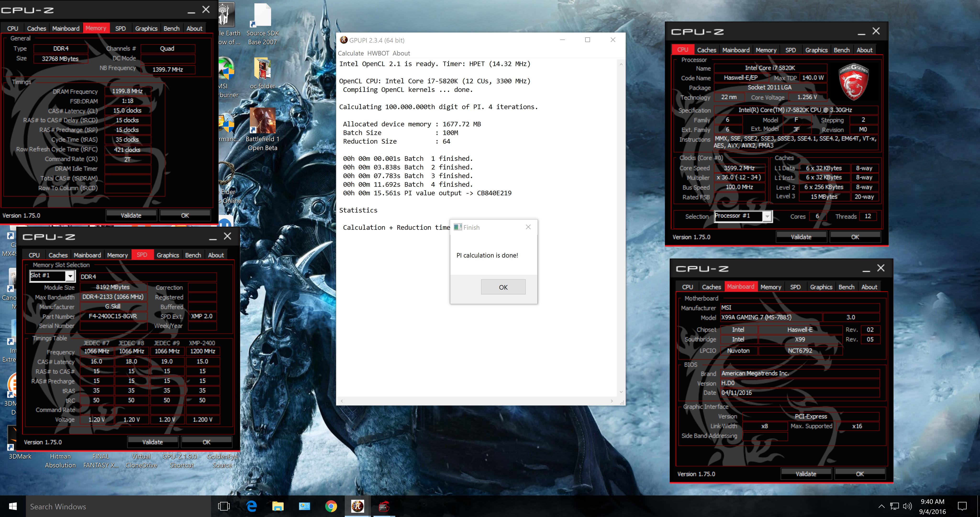This screenshot has width=980, height=517.
Task: Maximize the GPUPI window
Action: click(x=587, y=39)
